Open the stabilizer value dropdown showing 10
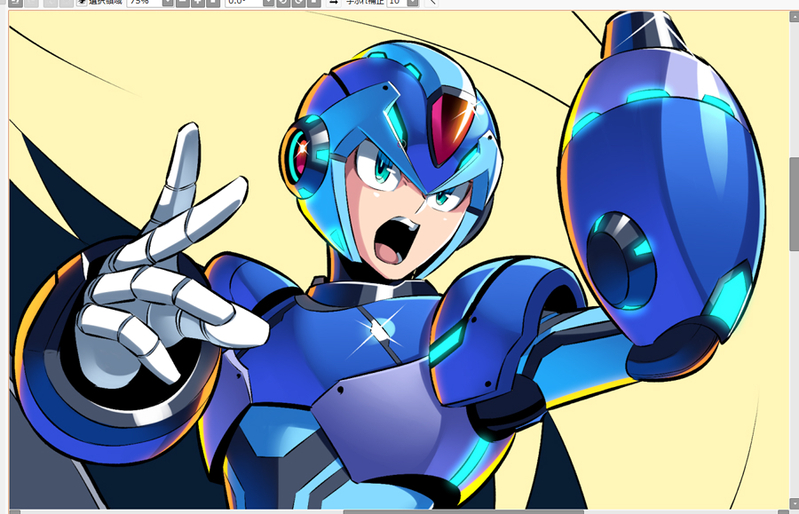799x514 pixels. click(413, 3)
